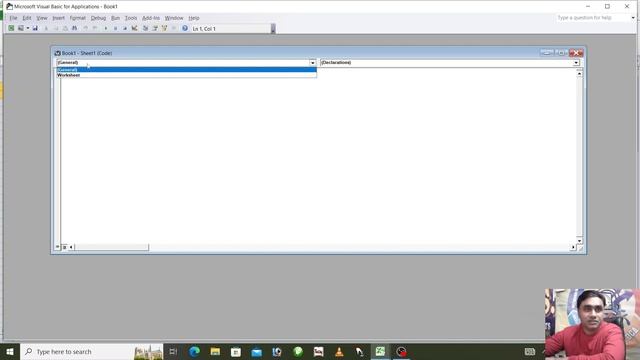This screenshot has height=360, width=640.
Task: Open the Window menu
Action: (174, 18)
